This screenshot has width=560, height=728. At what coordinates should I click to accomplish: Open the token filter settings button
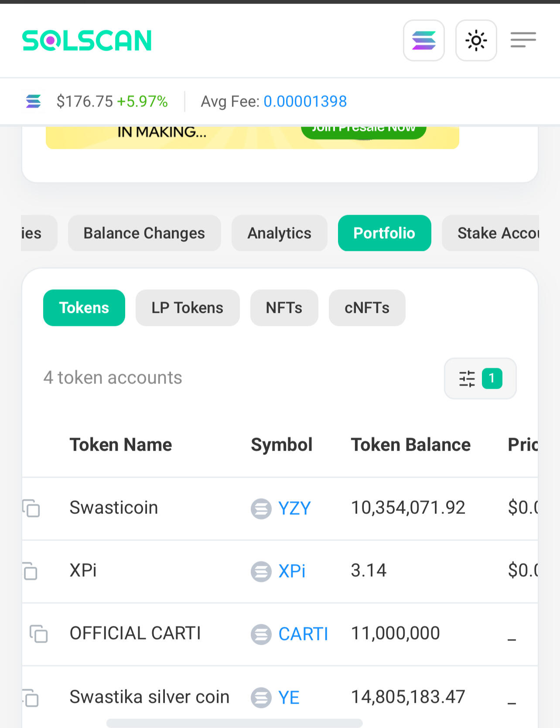click(480, 379)
